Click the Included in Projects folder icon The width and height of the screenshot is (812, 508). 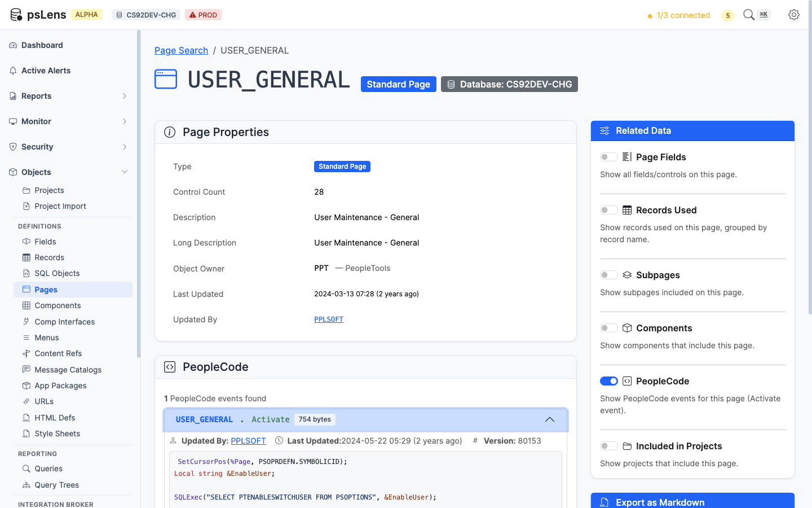coord(627,446)
